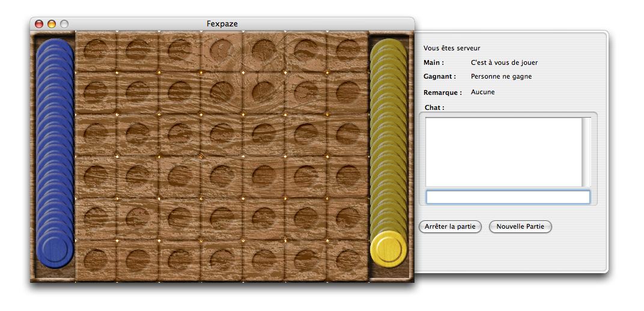Select the last hole in the fourth row
Image resolution: width=644 pixels, height=311 pixels.
click(348, 176)
